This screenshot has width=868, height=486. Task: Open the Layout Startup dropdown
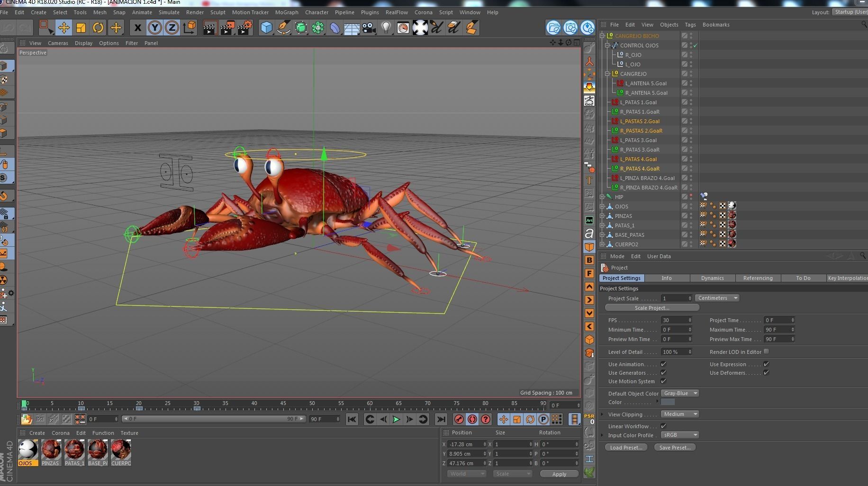point(850,12)
